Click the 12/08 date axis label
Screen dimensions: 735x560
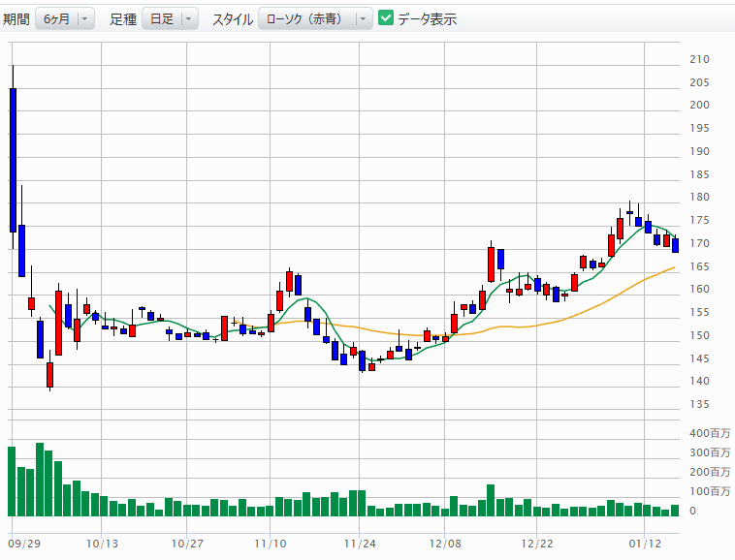coord(444,544)
